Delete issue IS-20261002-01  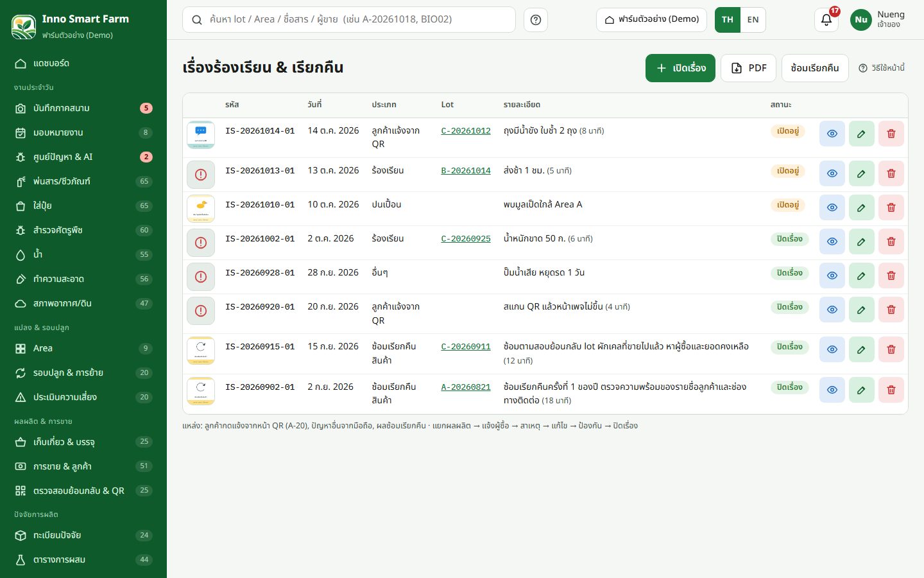[891, 241]
